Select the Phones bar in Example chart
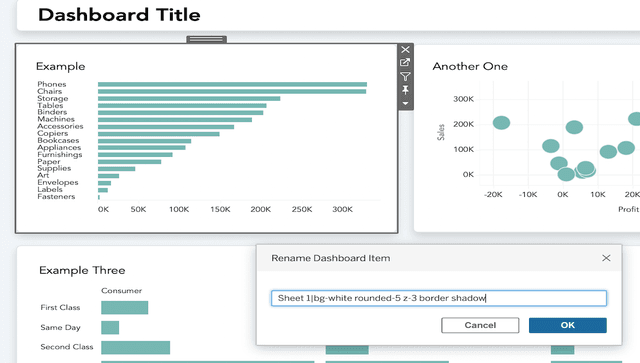This screenshot has width=640, height=363. (x=232, y=85)
